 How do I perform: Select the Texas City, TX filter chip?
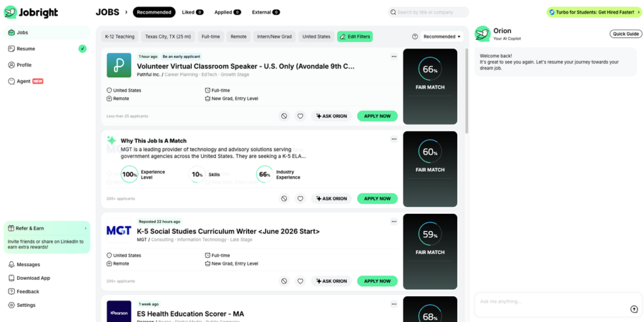168,36
